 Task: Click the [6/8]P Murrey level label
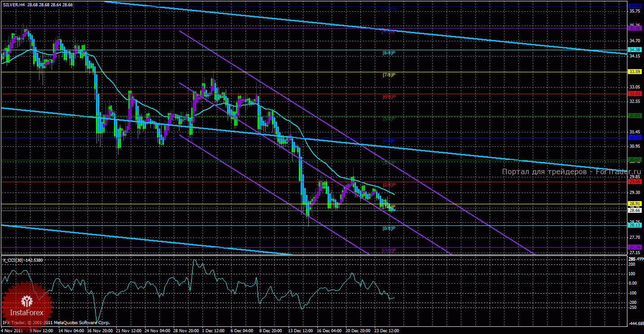tap(389, 97)
